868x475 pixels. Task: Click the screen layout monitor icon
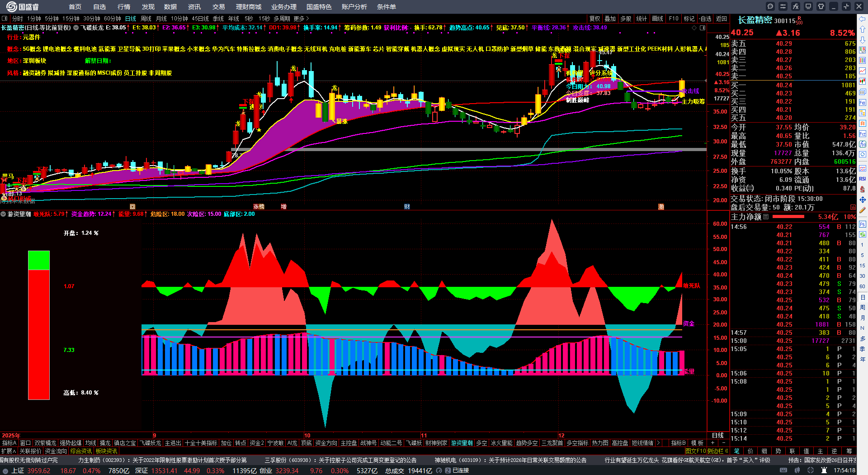[x=808, y=6]
